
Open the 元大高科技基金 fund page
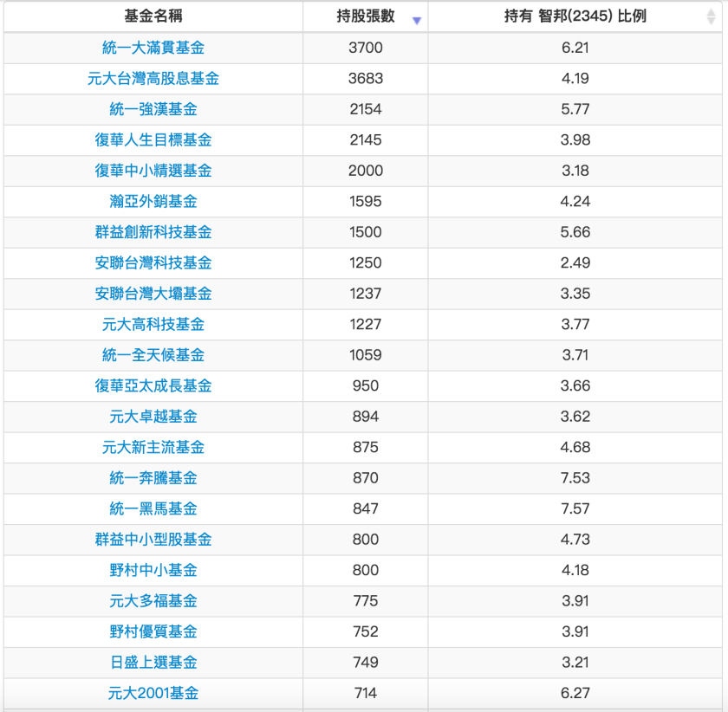click(x=153, y=324)
